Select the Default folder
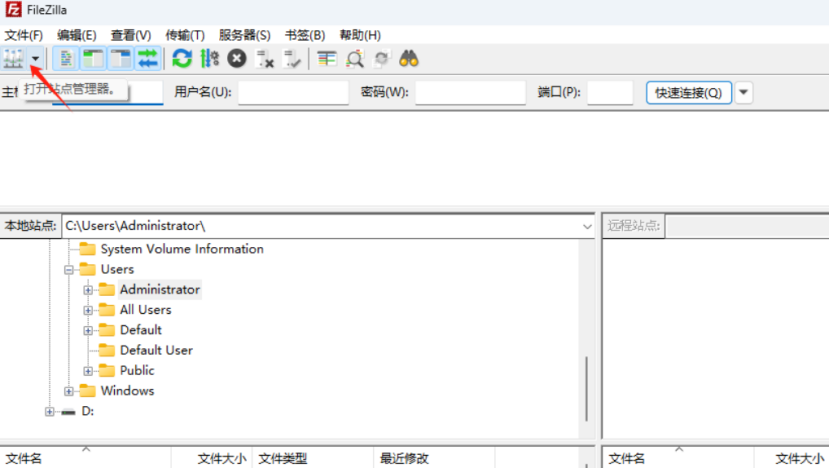This screenshot has height=468, width=830. [x=141, y=330]
